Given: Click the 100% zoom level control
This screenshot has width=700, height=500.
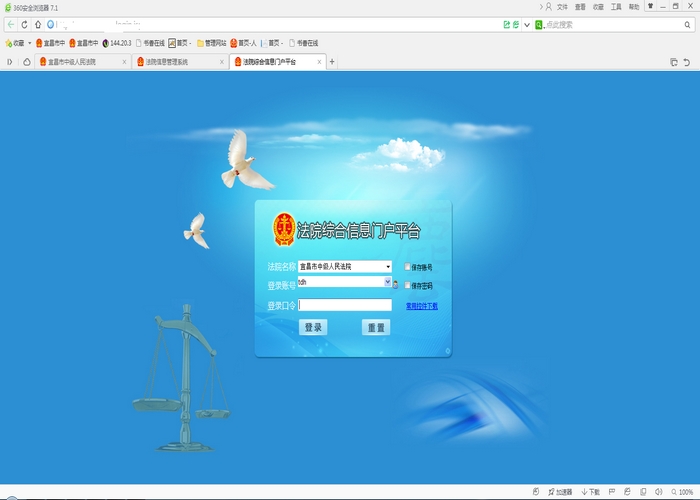Looking at the screenshot, I should pos(683,492).
